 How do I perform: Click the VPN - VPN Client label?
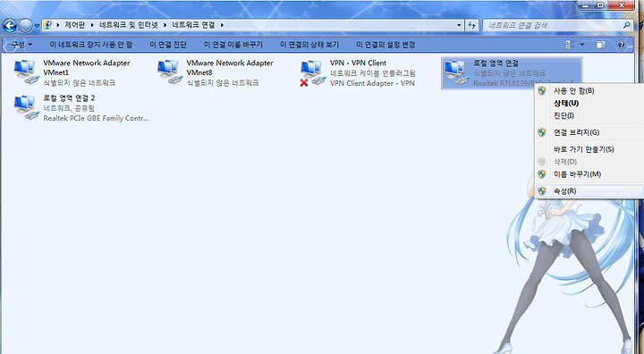click(358, 63)
